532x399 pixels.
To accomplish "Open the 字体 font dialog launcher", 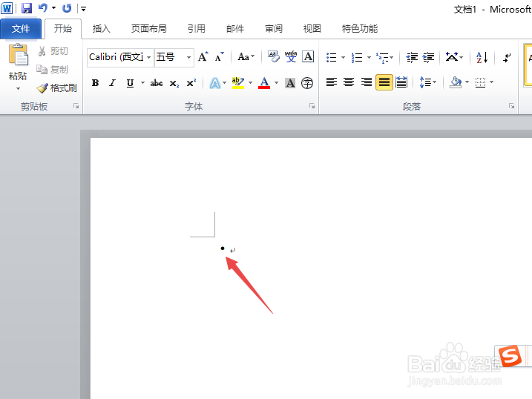I will (x=312, y=107).
